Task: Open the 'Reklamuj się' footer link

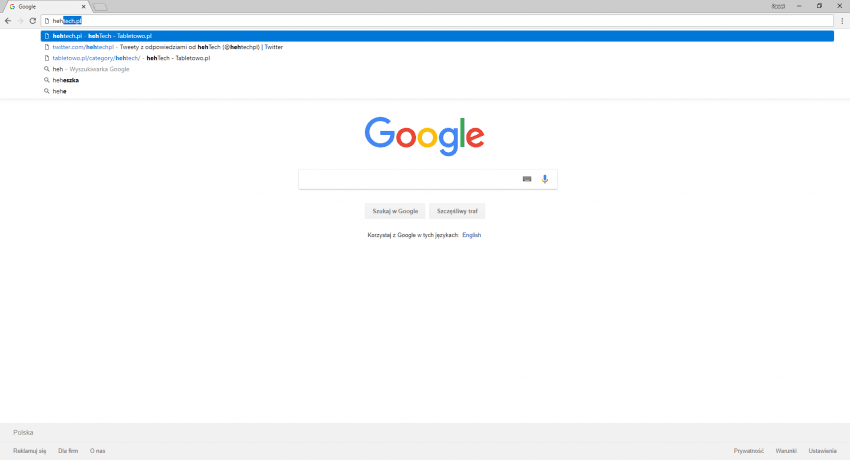Action: coord(30,451)
